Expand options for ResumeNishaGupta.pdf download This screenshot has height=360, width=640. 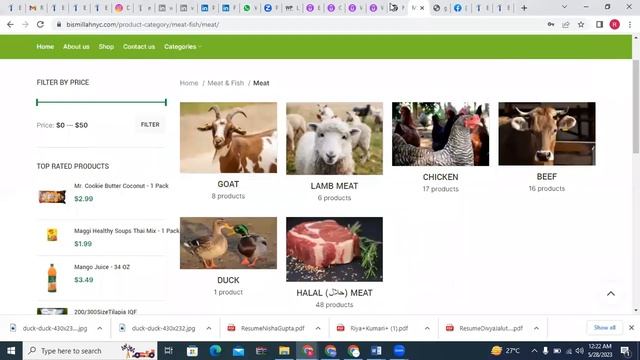(x=318, y=328)
